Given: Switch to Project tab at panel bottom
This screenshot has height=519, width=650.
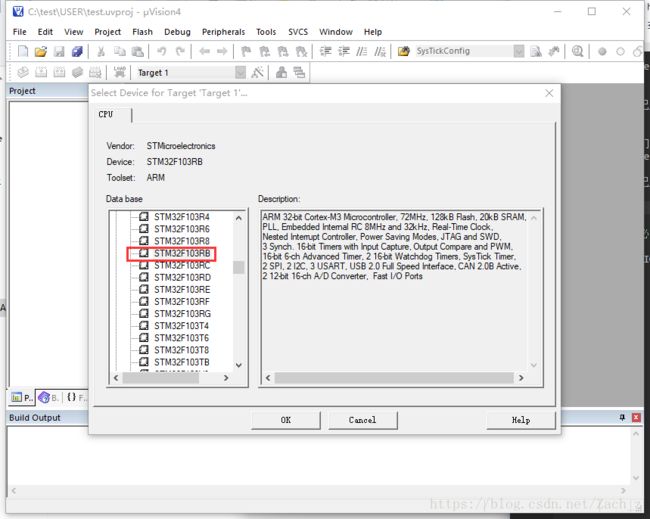Looking at the screenshot, I should tap(22, 398).
